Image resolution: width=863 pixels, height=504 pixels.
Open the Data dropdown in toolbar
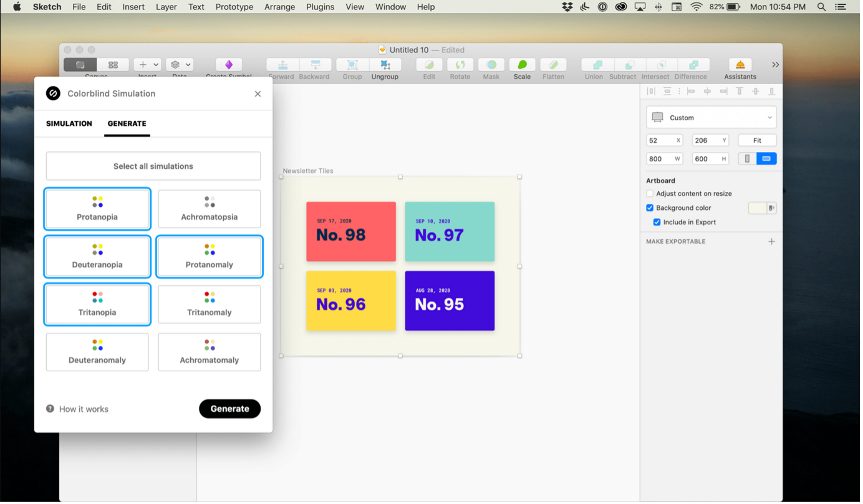click(x=181, y=65)
